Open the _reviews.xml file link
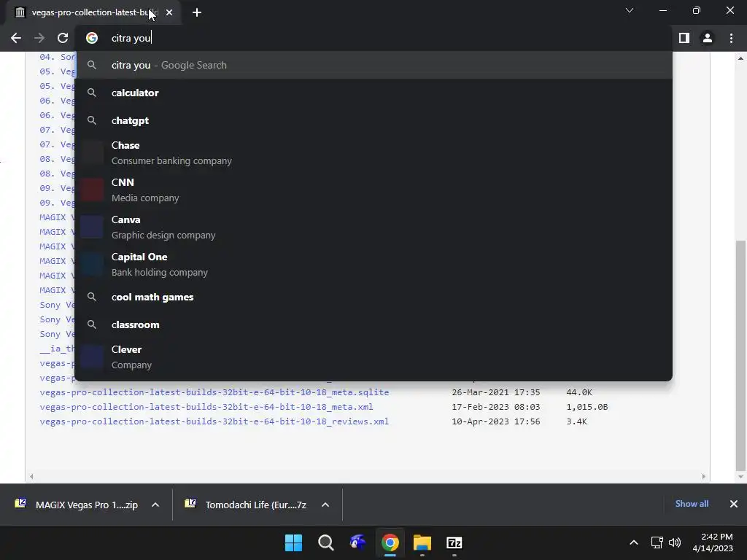 214,421
